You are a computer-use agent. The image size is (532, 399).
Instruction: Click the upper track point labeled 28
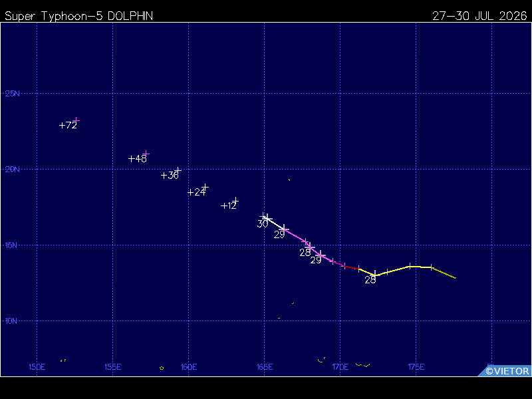click(310, 247)
